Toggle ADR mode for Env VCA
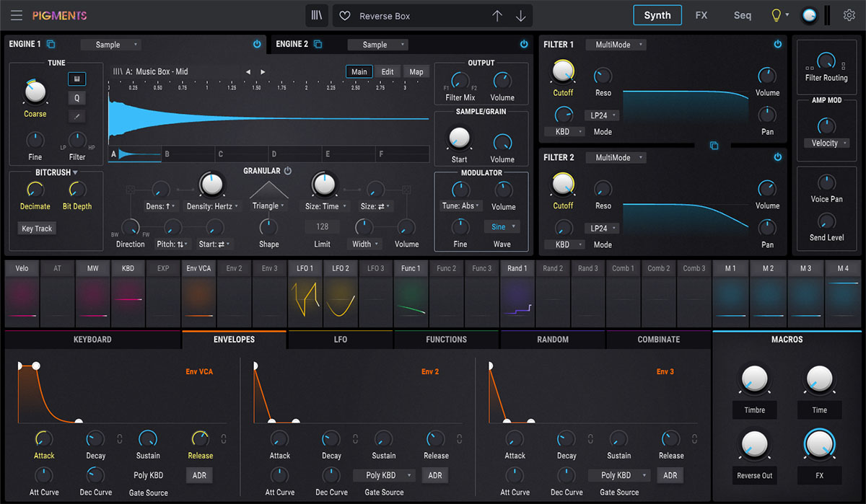This screenshot has height=504, width=866. (200, 475)
